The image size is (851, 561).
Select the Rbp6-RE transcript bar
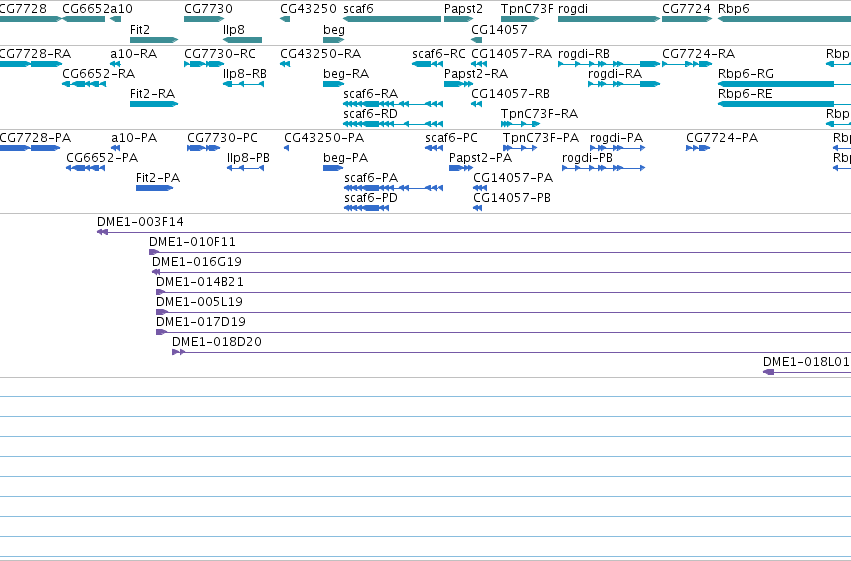coord(784,104)
